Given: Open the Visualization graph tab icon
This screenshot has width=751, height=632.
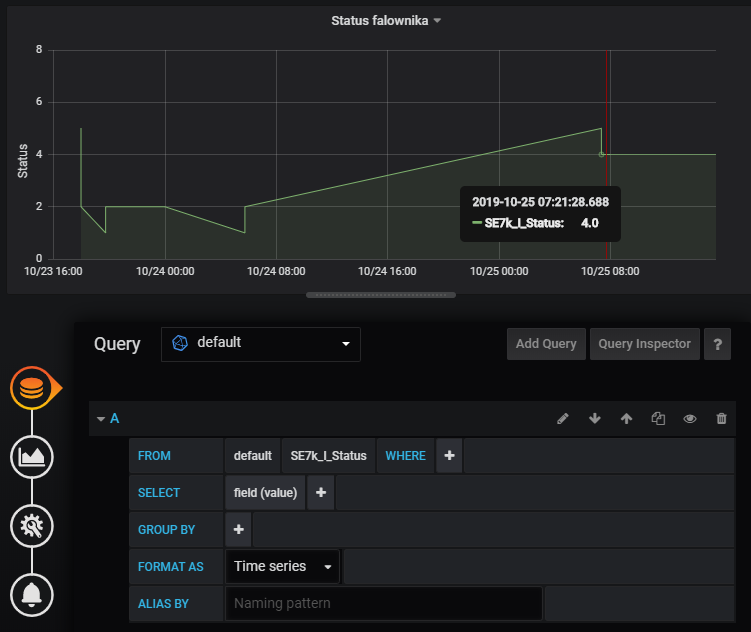Looking at the screenshot, I should coord(32,457).
